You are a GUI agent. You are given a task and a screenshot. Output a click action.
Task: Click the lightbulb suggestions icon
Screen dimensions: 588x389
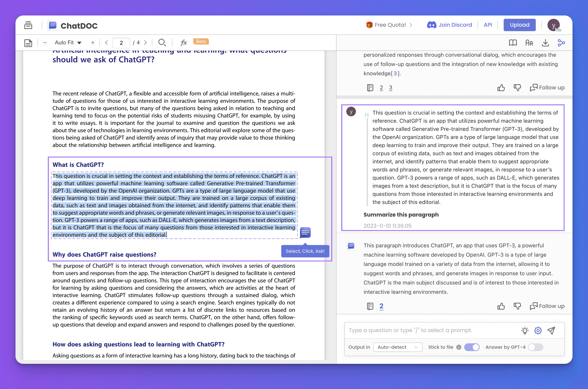pyautogui.click(x=525, y=330)
